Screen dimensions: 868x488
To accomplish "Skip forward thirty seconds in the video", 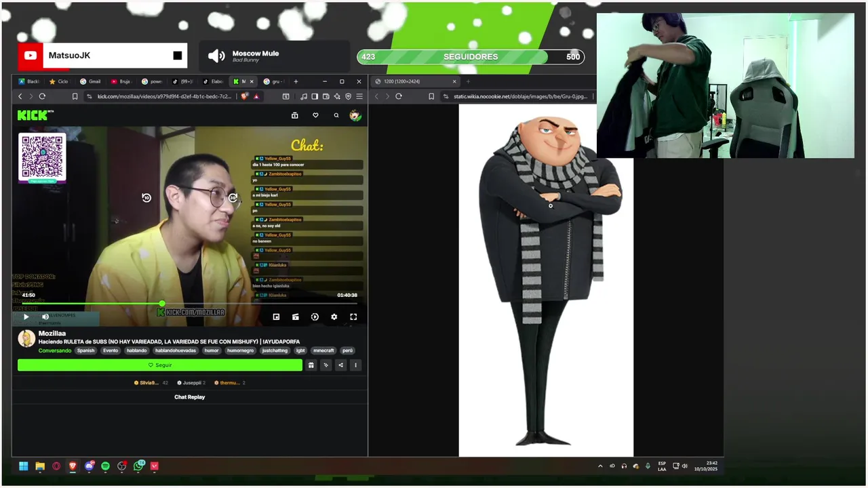I will click(x=233, y=198).
